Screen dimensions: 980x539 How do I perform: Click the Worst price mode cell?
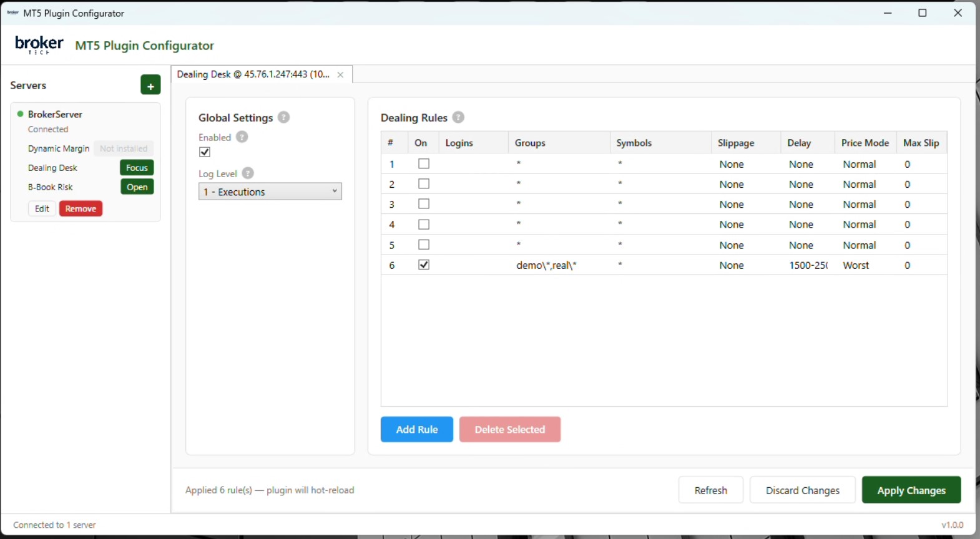[x=865, y=265]
